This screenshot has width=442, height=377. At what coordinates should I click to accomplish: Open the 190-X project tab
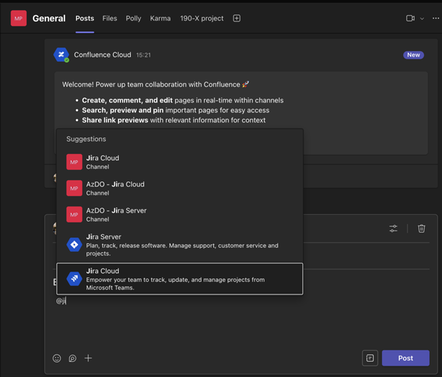point(202,18)
